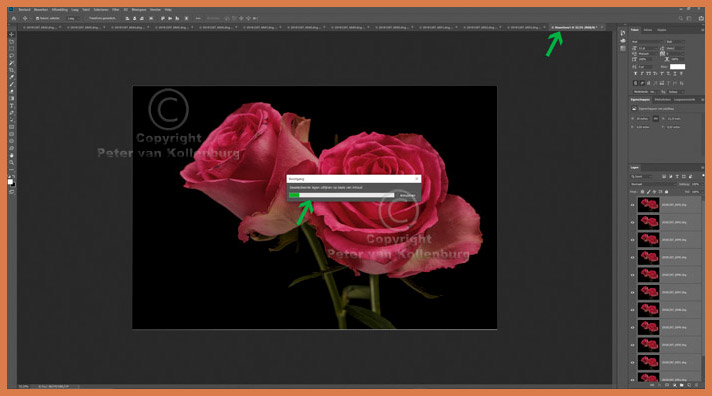Open the Venster menu

pos(155,10)
